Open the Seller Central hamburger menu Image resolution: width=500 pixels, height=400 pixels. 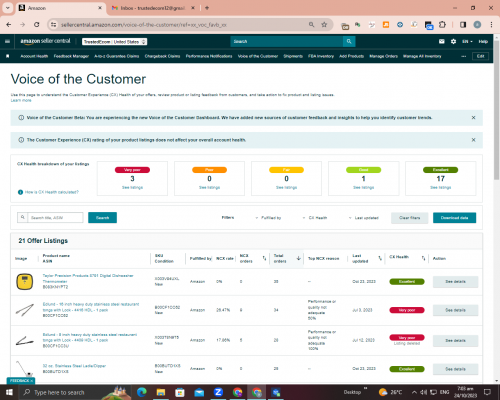pyautogui.click(x=7, y=42)
